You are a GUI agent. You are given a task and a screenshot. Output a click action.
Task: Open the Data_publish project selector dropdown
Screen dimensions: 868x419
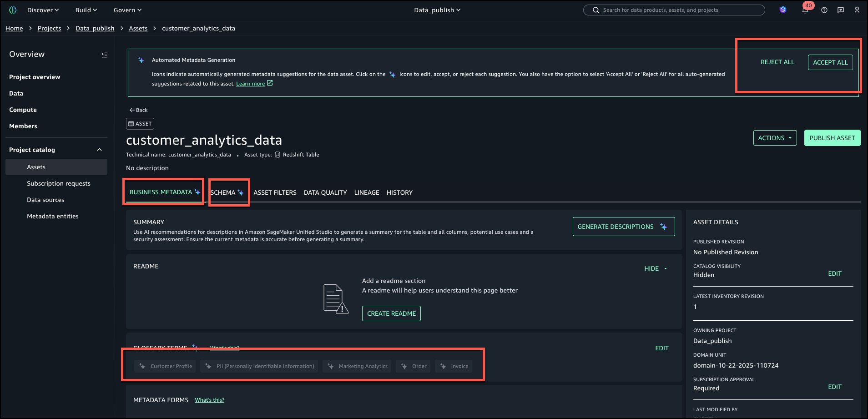437,10
